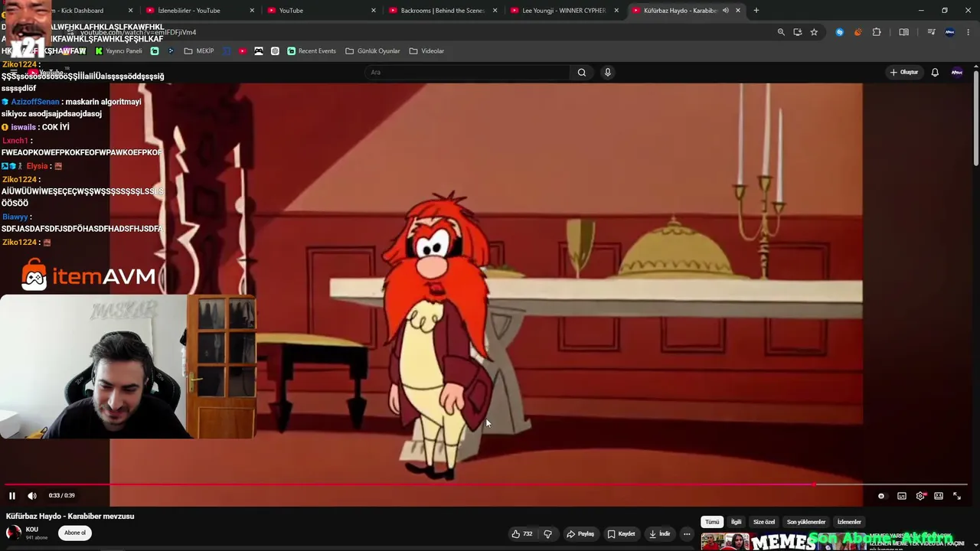The width and height of the screenshot is (980, 551).
Task: Mute the video player volume
Action: point(32,496)
